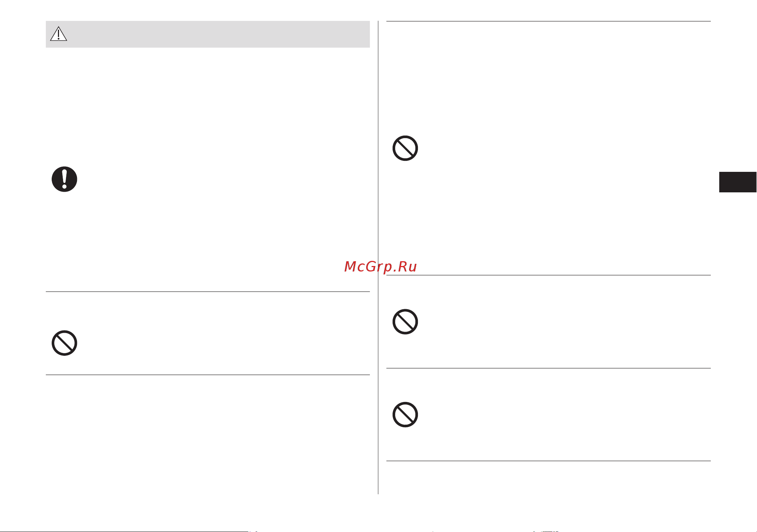Click the rule beneath the lowest right prohibition icon
Image resolution: width=757 pixels, height=532 pixels.
(x=549, y=461)
